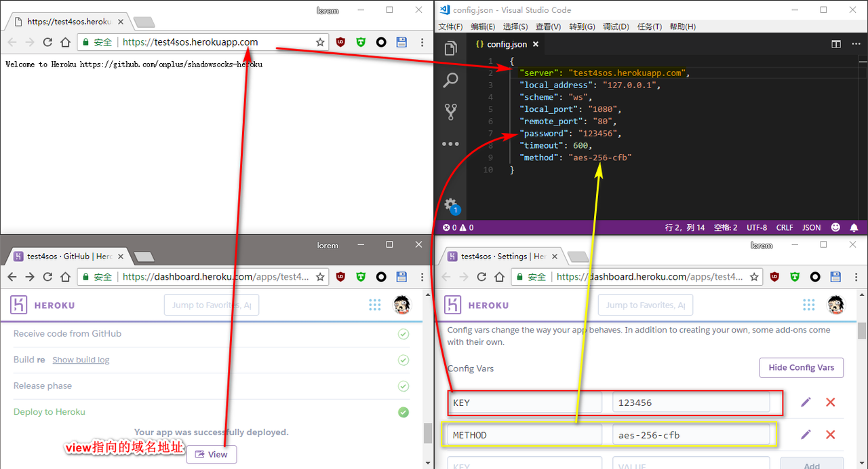Image resolution: width=868 pixels, height=469 pixels.
Task: Click the Add config var button
Action: click(812, 464)
